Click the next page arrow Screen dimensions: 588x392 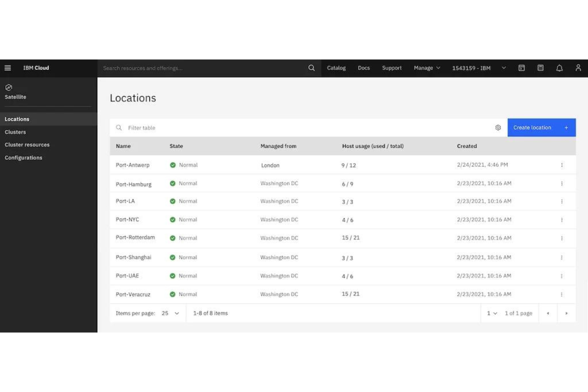pos(567,313)
